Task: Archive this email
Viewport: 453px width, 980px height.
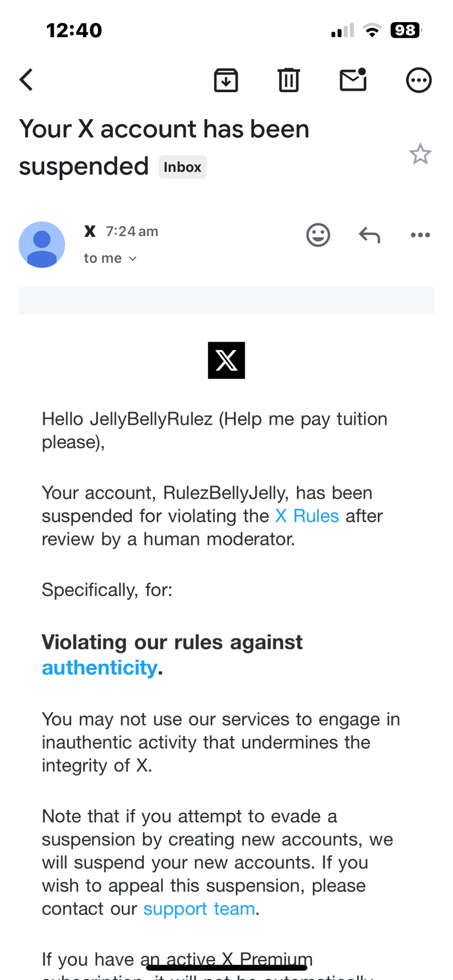Action: (226, 80)
